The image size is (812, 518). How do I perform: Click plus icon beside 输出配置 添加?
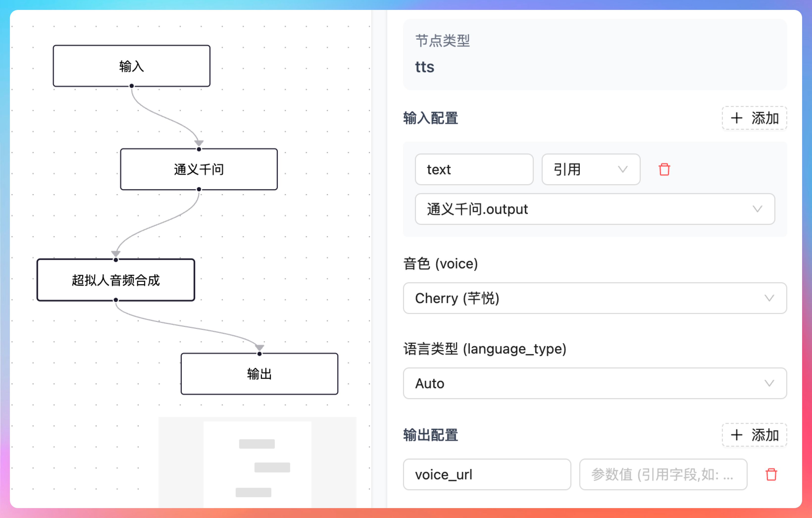pos(736,435)
